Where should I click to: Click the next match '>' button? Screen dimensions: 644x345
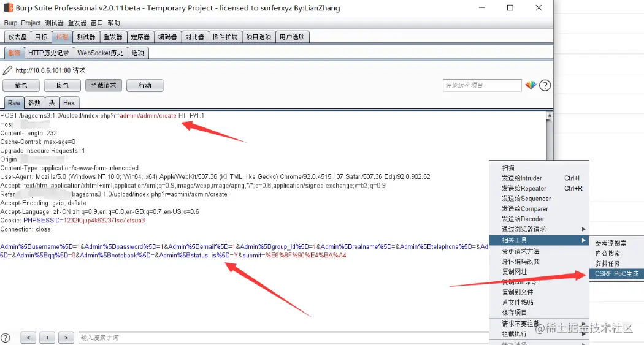pos(66,338)
